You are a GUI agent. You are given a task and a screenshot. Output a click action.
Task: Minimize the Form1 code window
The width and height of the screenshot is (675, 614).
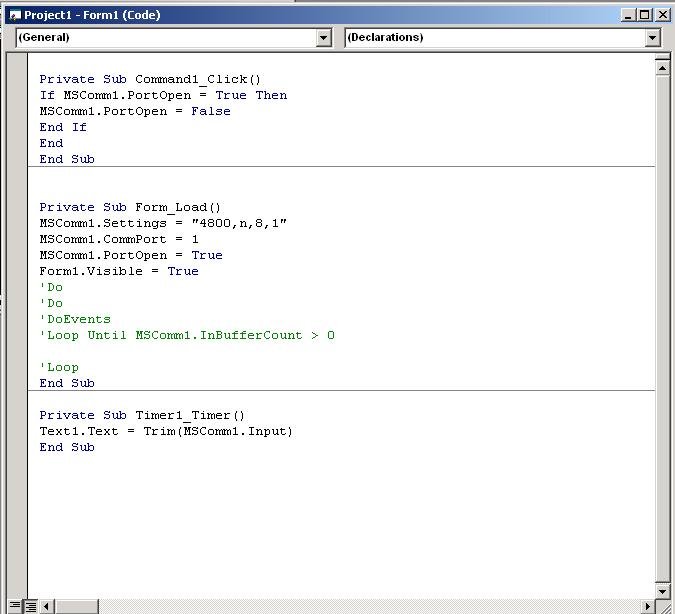(629, 16)
